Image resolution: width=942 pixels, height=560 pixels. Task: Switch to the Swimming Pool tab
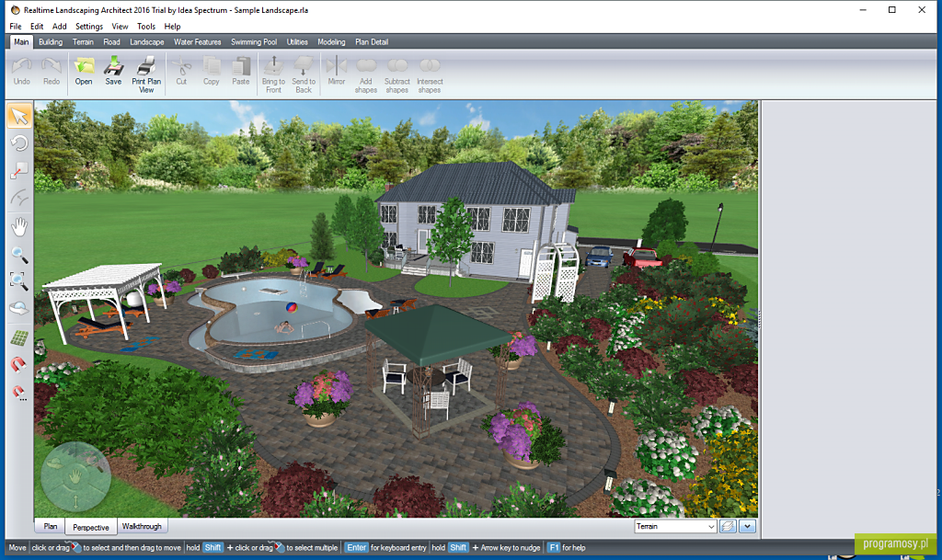[254, 42]
